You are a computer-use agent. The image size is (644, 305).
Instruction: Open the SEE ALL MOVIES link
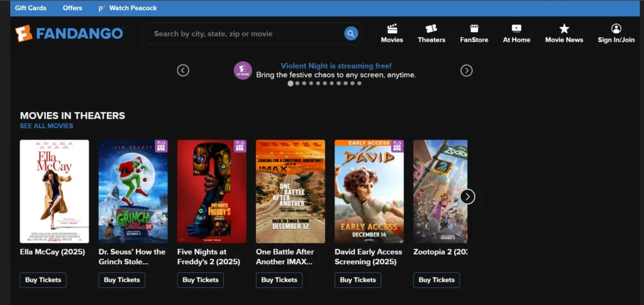(47, 126)
